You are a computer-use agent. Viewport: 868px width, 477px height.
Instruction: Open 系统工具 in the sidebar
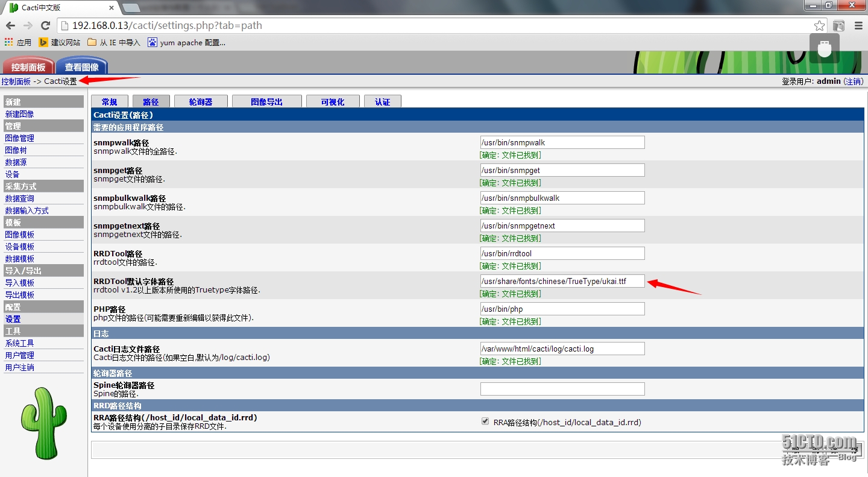coord(20,343)
